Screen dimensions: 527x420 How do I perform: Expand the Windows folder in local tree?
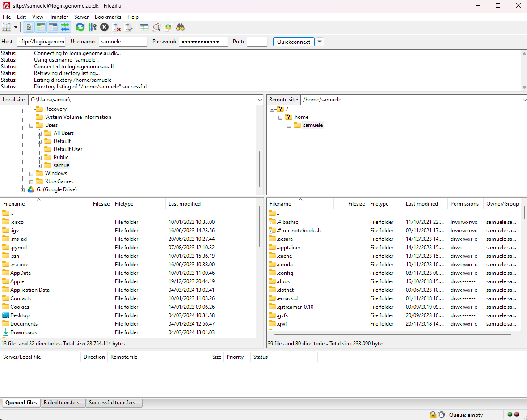coord(31,173)
